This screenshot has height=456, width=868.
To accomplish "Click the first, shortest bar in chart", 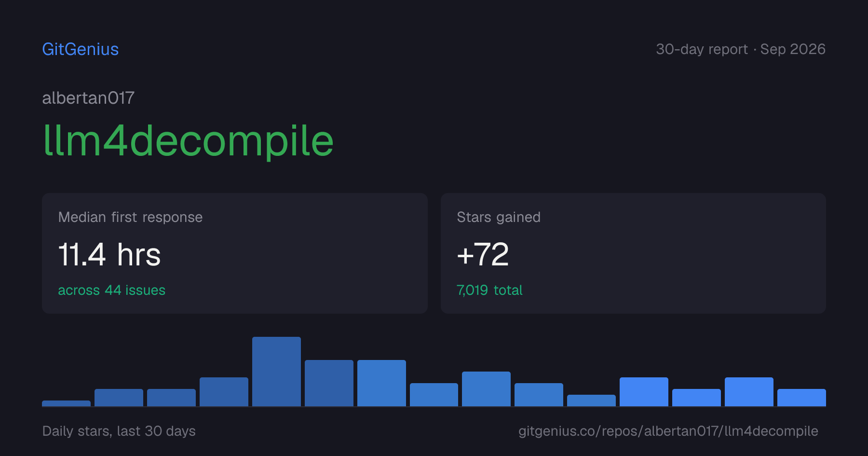I will click(x=66, y=403).
